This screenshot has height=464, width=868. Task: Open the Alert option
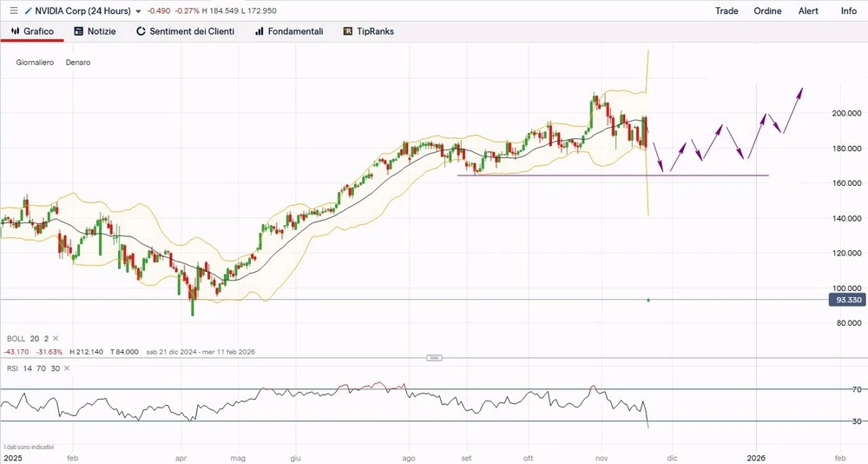[x=808, y=10]
